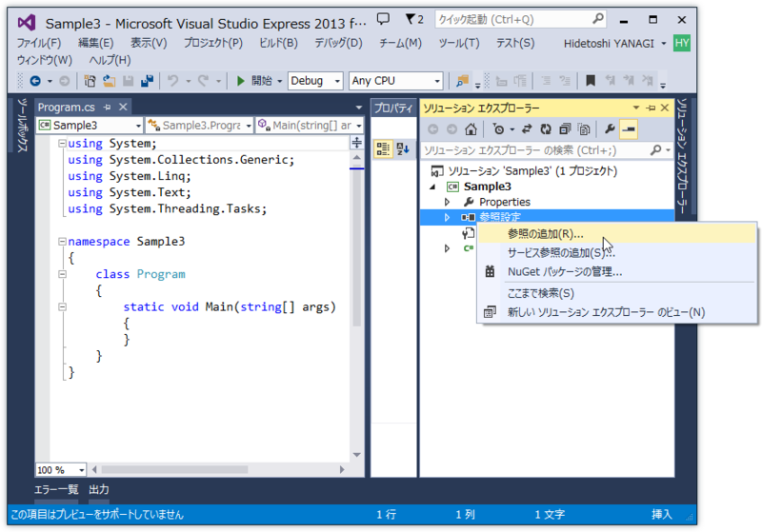The height and width of the screenshot is (532, 762).
Task: Choose サービス参照の追加(S)... from context menu
Action: click(x=617, y=252)
